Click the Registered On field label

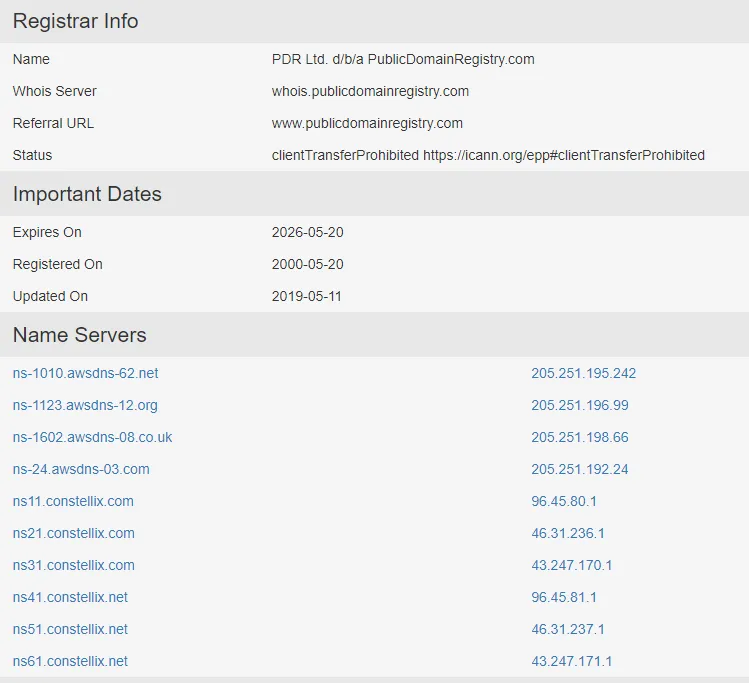point(58,265)
